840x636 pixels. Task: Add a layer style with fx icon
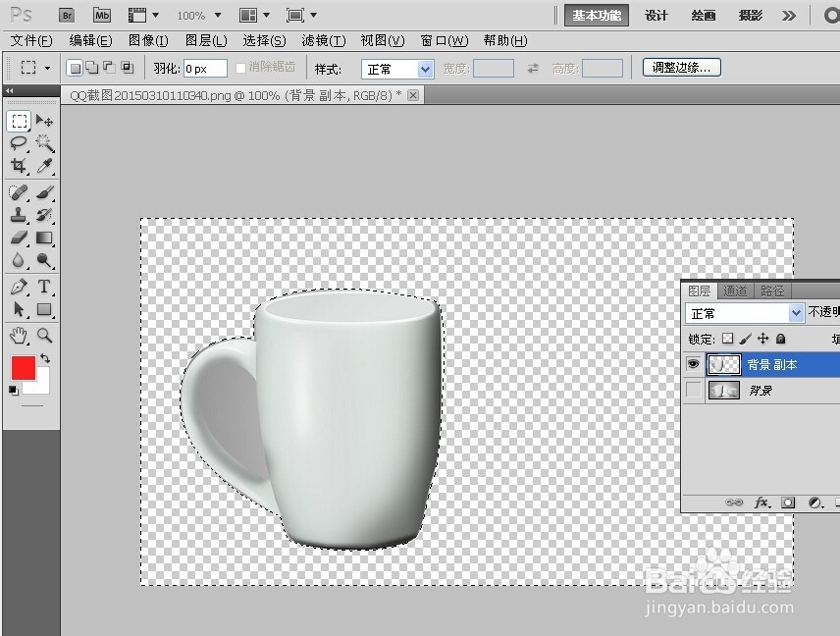tap(762, 503)
